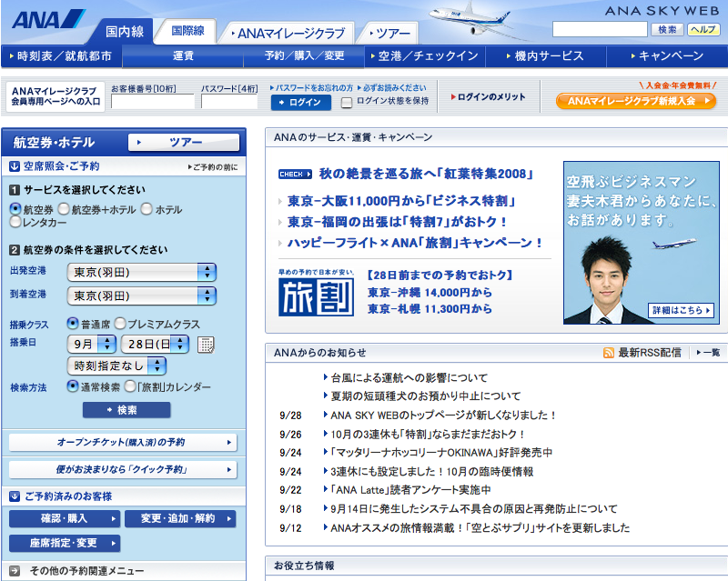This screenshot has width=728, height=581.
Task: Click the ご予約済みのお客様 section icon
Action: click(15, 496)
